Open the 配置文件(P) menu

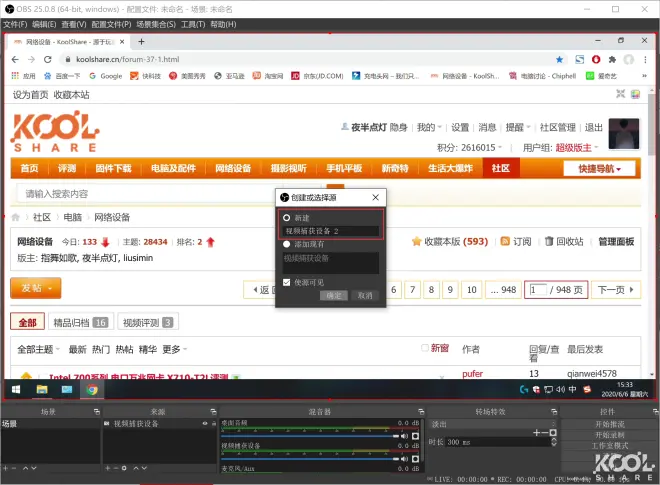coord(112,24)
